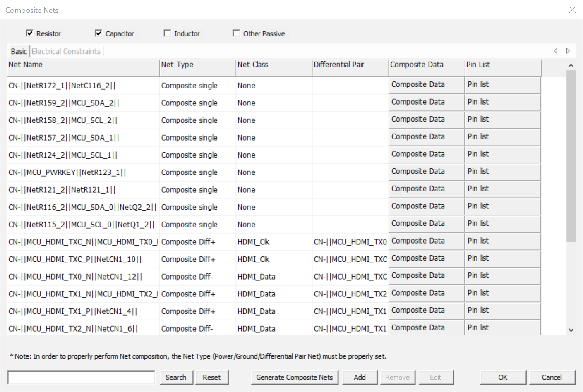Click the Reset button
Screen dimensions: 583x392
211,377
